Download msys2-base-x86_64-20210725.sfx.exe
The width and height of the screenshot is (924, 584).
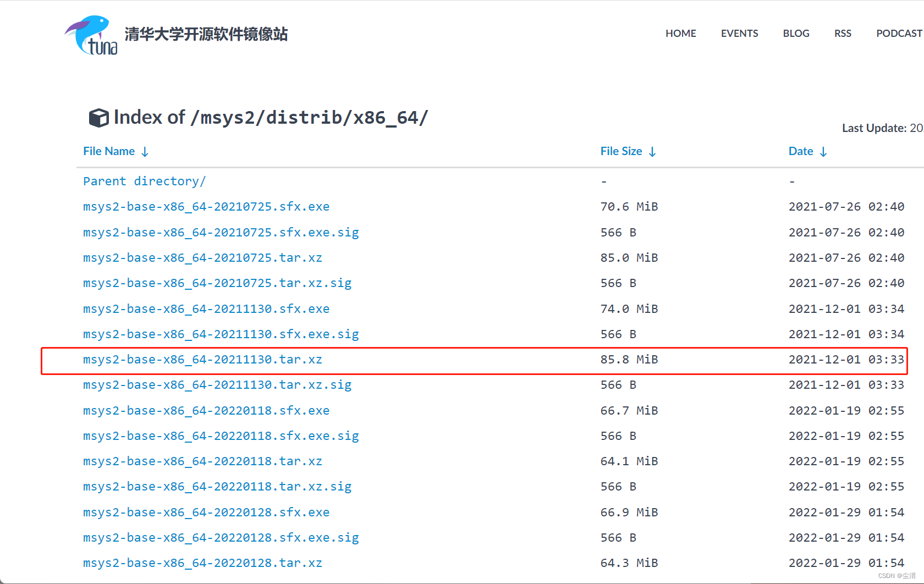point(206,207)
